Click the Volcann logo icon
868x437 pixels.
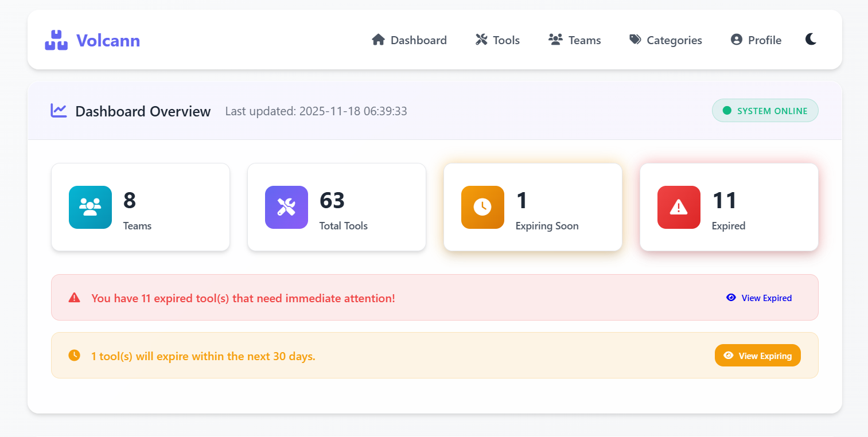55,39
